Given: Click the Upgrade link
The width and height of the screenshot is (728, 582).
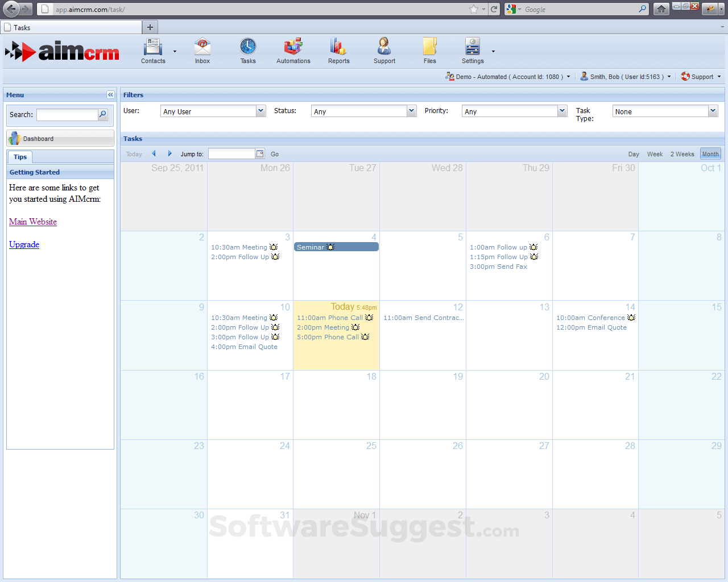Looking at the screenshot, I should [24, 244].
